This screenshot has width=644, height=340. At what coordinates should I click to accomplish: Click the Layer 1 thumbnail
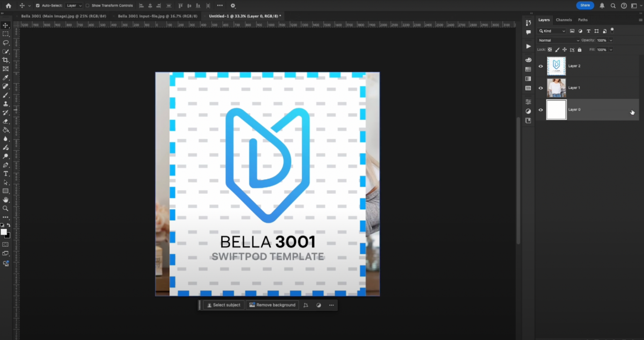point(556,88)
